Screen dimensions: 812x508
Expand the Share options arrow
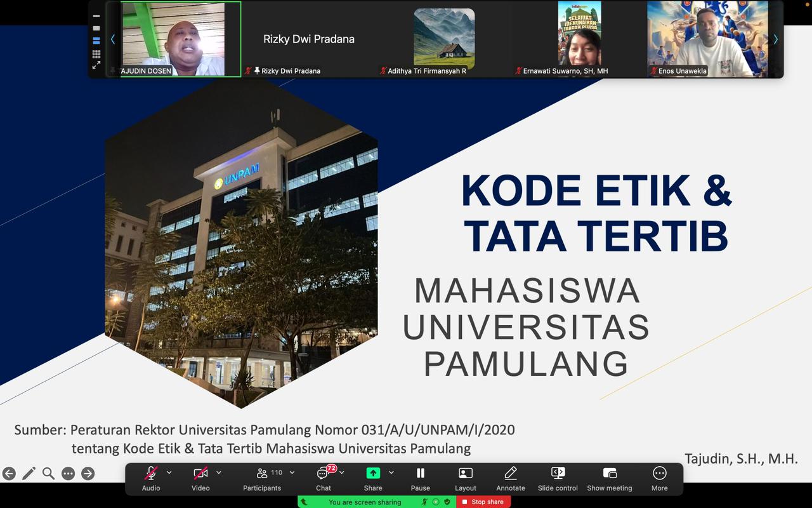pos(391,472)
